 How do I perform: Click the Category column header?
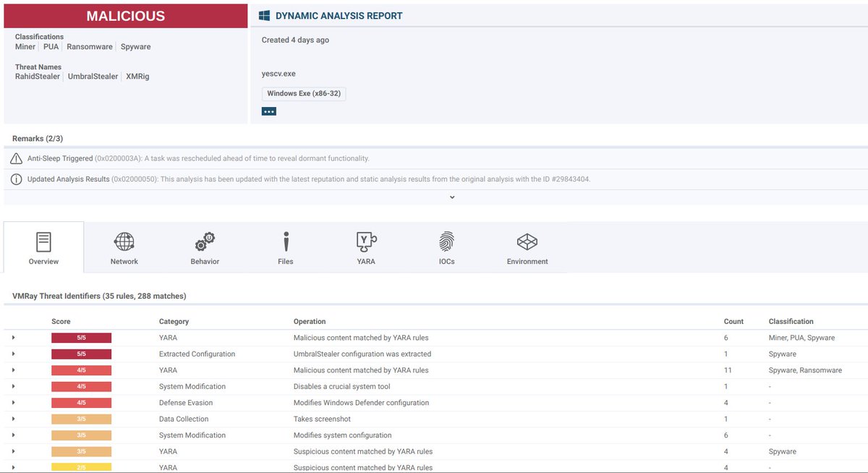pos(174,321)
